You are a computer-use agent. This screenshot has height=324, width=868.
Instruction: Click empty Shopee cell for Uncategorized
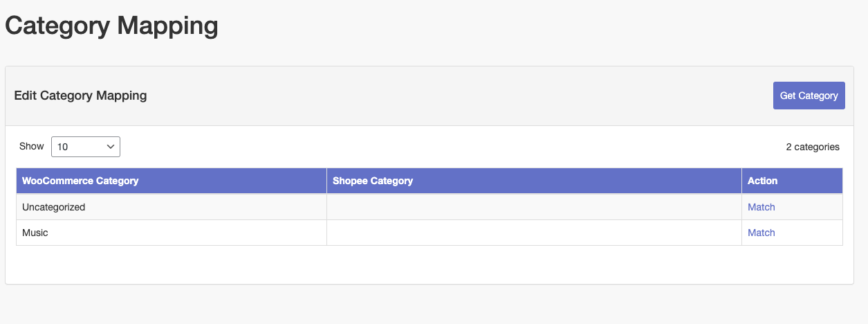pyautogui.click(x=534, y=207)
